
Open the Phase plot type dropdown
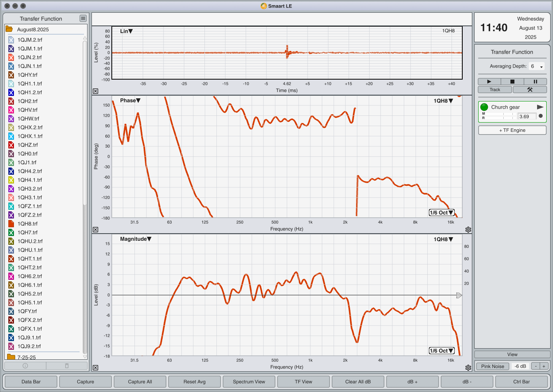tap(130, 100)
